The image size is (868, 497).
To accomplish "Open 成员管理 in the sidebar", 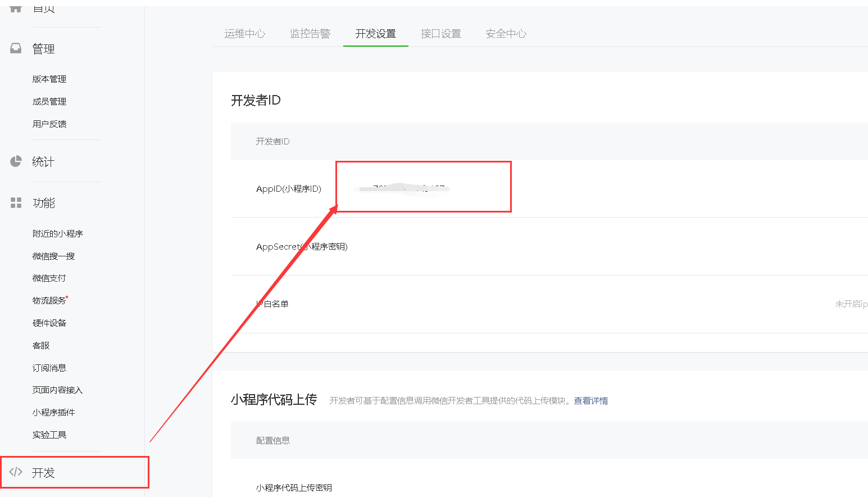I will [x=49, y=102].
